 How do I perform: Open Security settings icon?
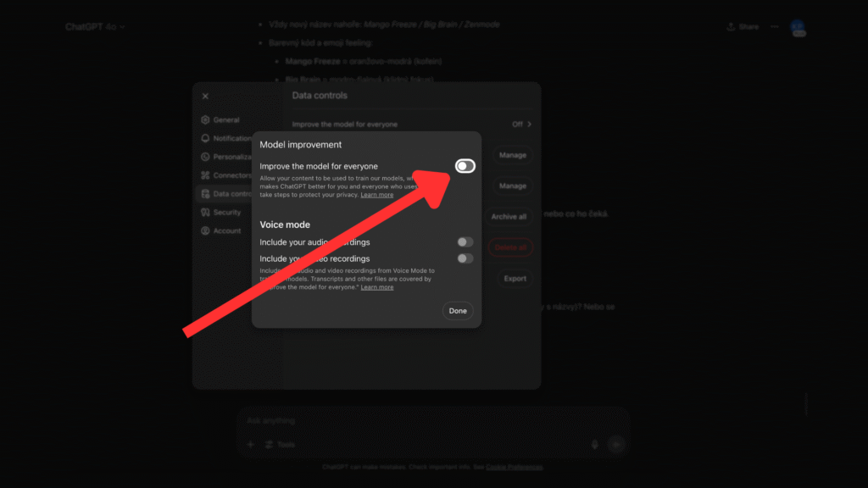tap(205, 212)
